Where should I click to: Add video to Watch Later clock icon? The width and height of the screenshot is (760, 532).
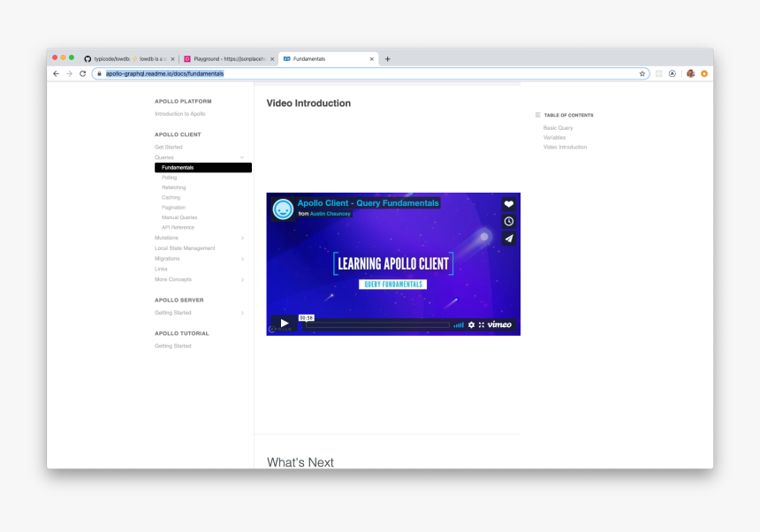click(x=508, y=222)
